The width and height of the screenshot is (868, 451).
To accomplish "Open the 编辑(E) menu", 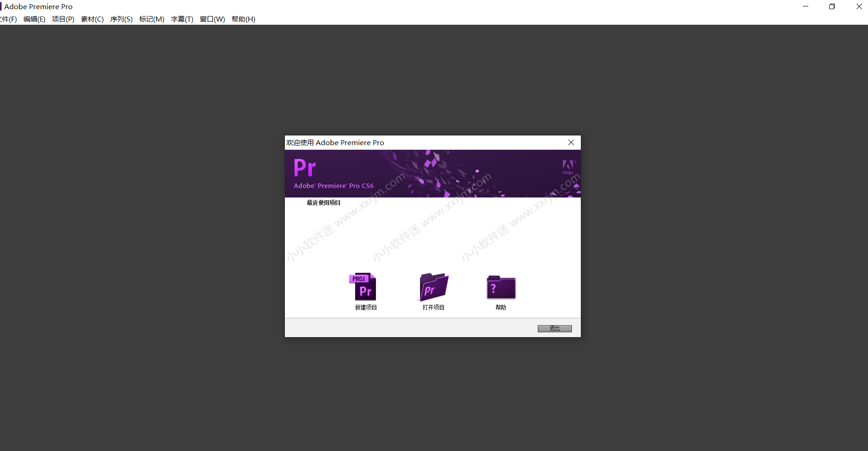I will point(34,19).
